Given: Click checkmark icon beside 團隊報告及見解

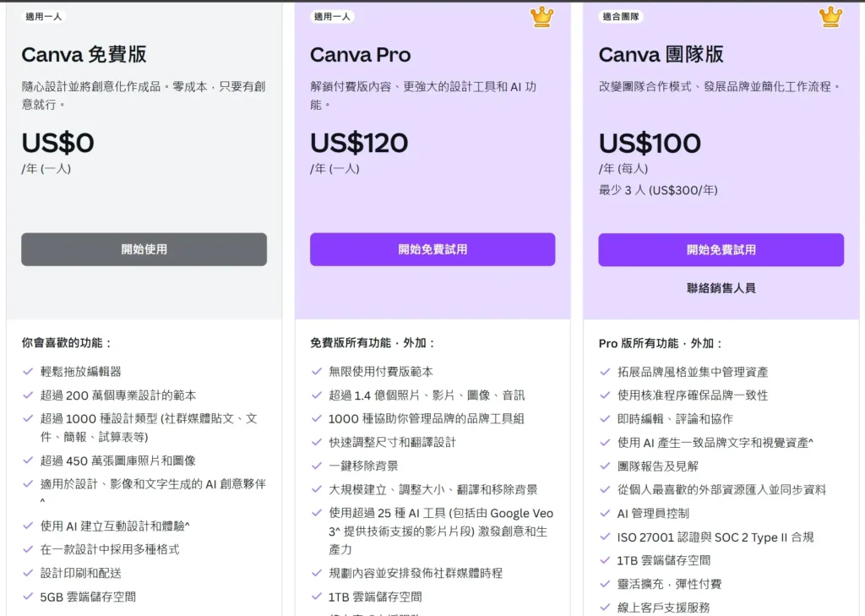Looking at the screenshot, I should (x=605, y=466).
